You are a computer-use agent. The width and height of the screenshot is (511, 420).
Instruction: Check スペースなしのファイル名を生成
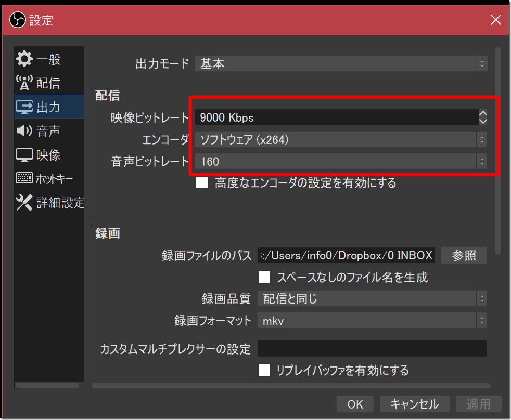[x=264, y=277]
